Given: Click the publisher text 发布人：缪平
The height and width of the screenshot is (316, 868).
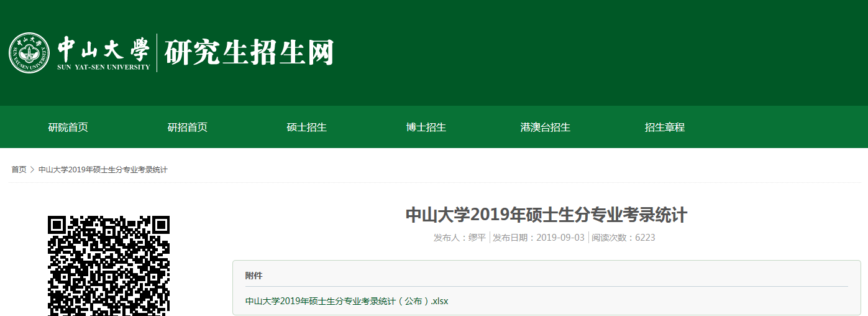Looking at the screenshot, I should [x=460, y=238].
